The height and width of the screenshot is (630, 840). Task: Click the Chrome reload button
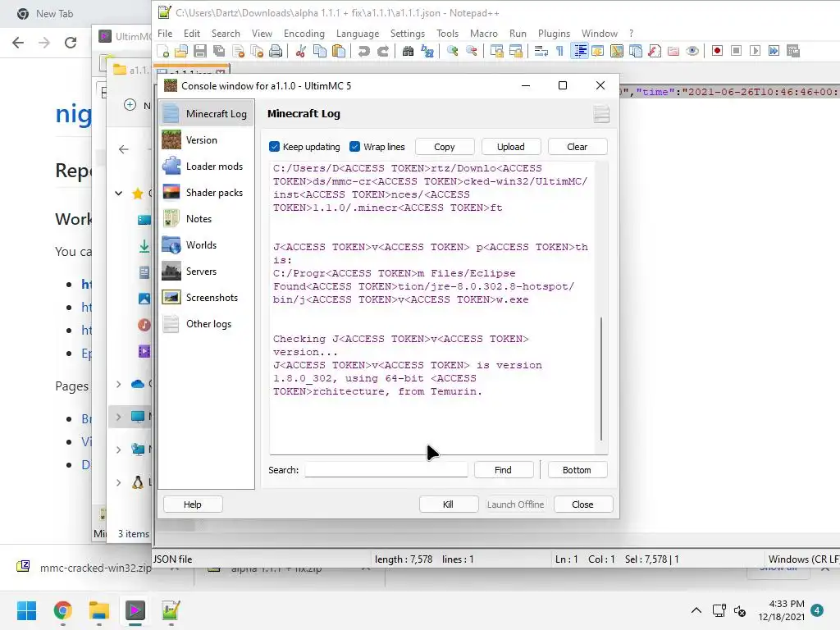coord(71,43)
